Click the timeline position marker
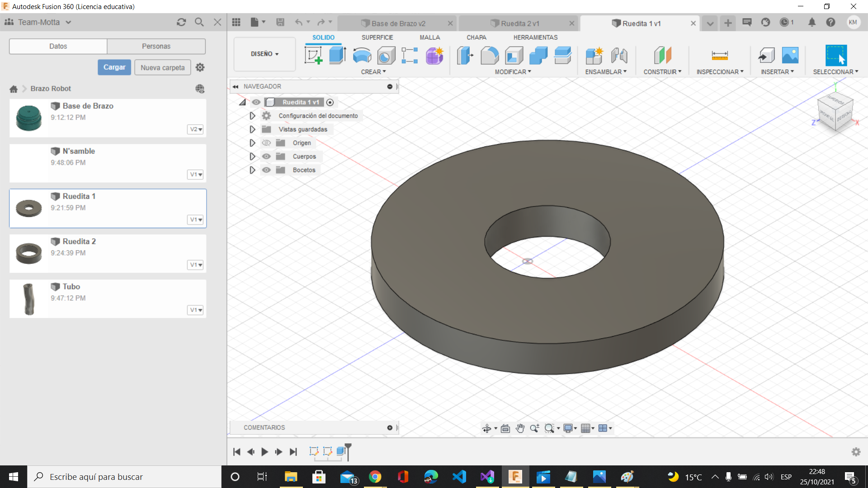 348,452
